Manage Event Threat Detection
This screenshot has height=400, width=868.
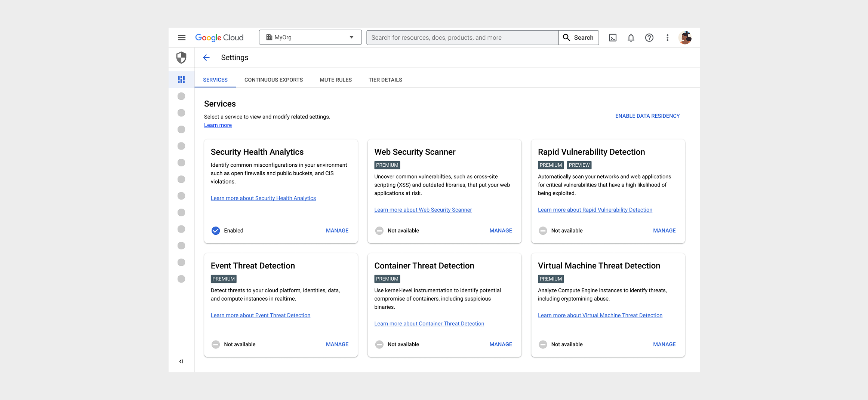337,344
